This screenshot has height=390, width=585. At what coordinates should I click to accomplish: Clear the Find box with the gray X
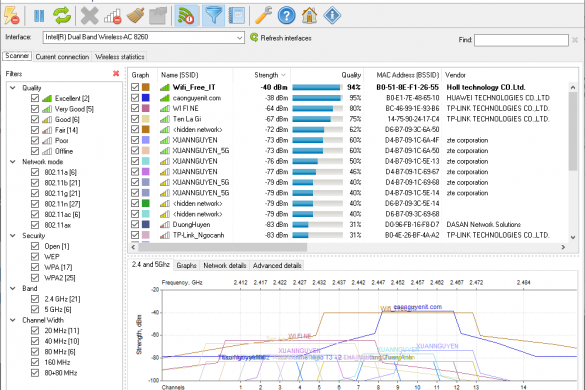point(575,40)
